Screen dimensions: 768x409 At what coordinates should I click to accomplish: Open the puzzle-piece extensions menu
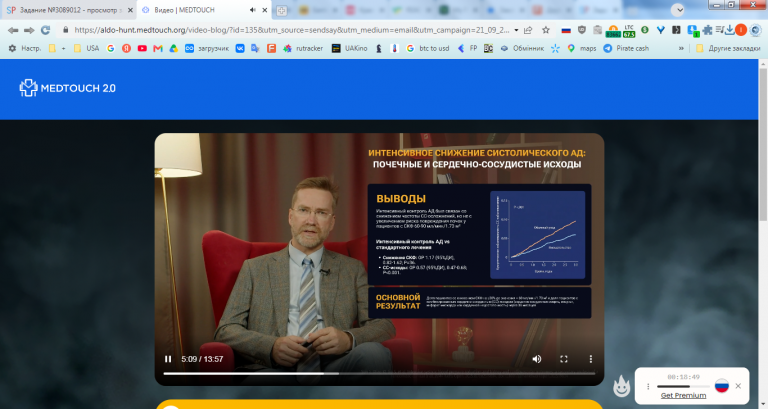click(707, 30)
